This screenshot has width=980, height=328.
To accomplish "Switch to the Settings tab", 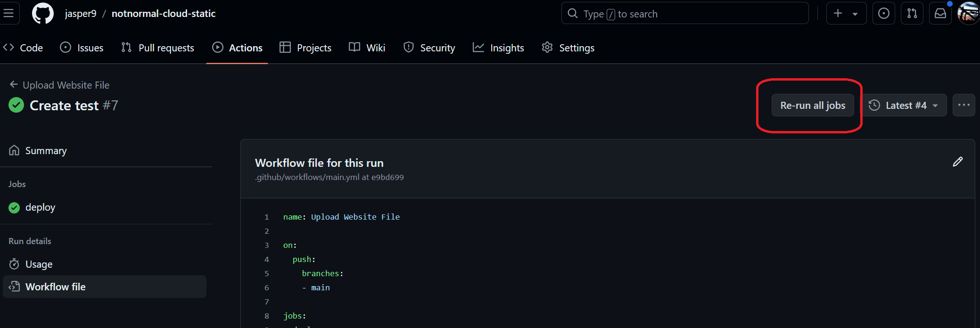I will pyautogui.click(x=568, y=48).
